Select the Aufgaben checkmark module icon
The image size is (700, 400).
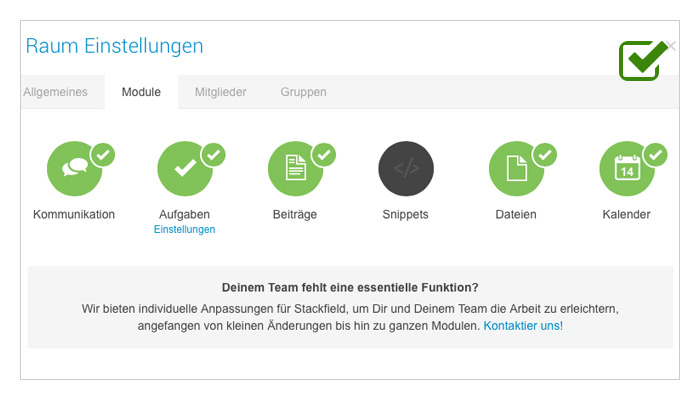tap(185, 169)
